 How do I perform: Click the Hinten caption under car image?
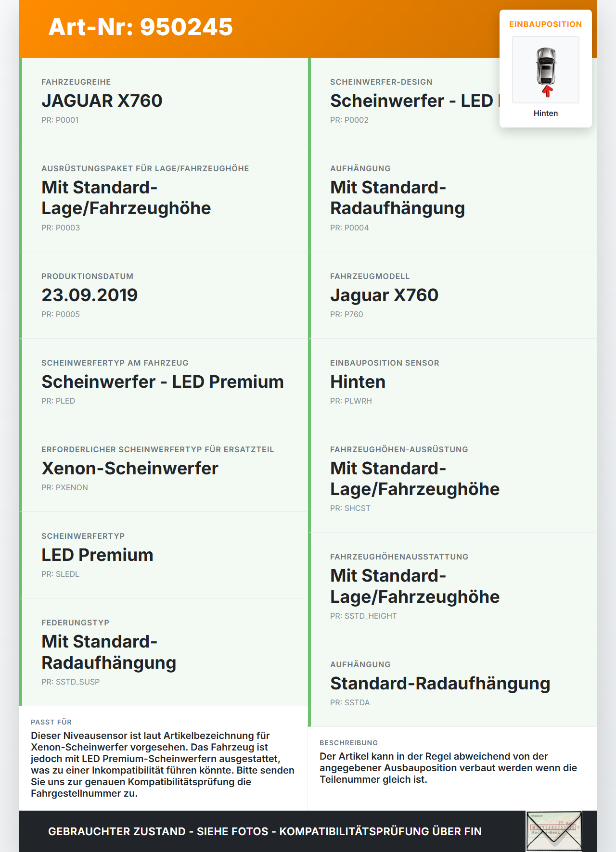546,113
